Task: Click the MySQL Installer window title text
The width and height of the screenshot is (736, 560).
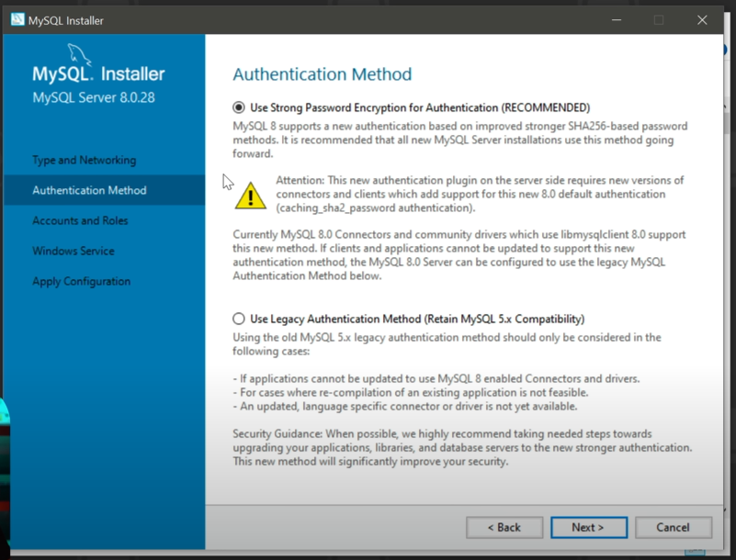Action: tap(66, 20)
